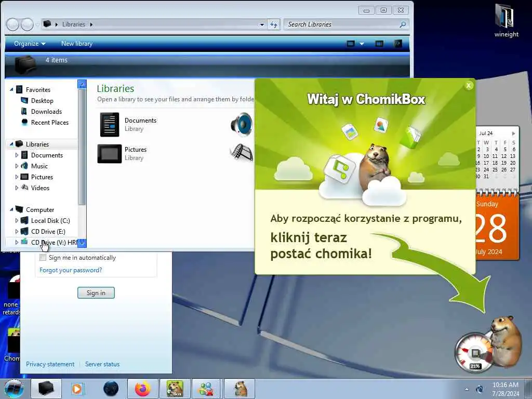This screenshot has width=532, height=399.
Task: Open the Music library speaker icon
Action: point(242,125)
